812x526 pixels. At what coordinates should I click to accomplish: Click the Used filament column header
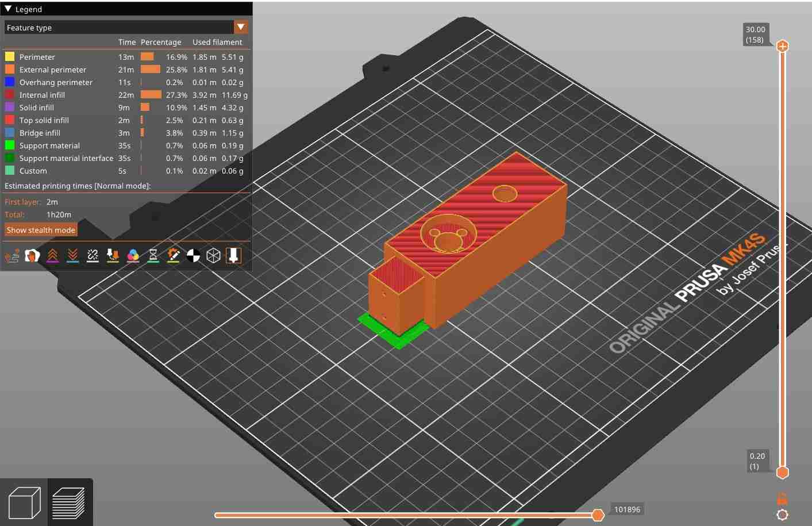(217, 42)
